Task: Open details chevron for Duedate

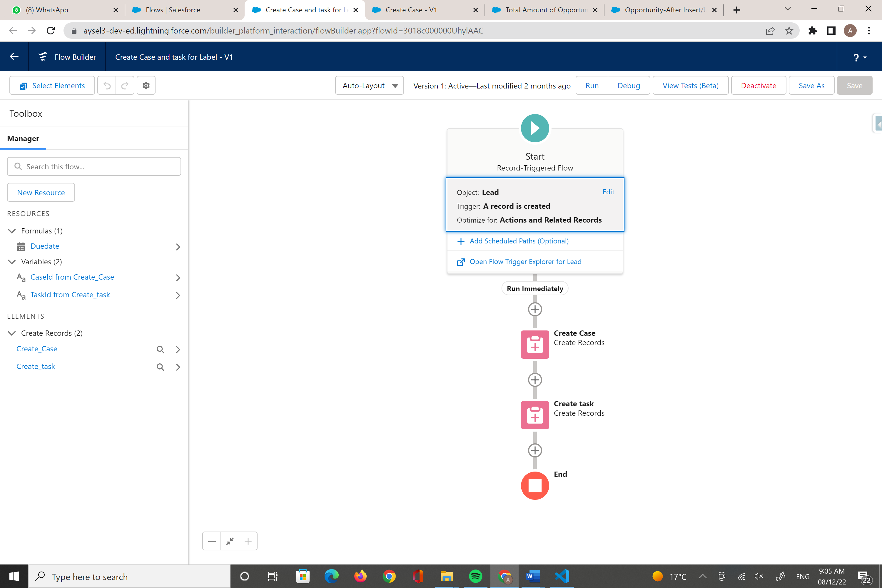Action: point(178,247)
